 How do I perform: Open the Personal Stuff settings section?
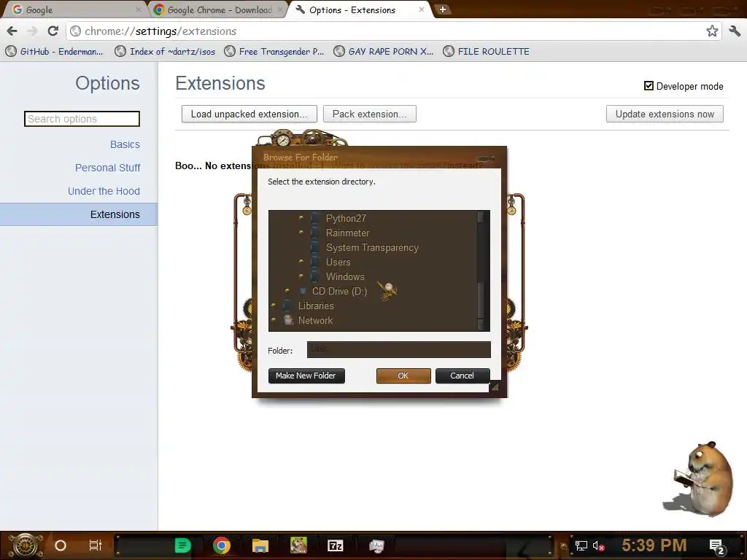[108, 168]
